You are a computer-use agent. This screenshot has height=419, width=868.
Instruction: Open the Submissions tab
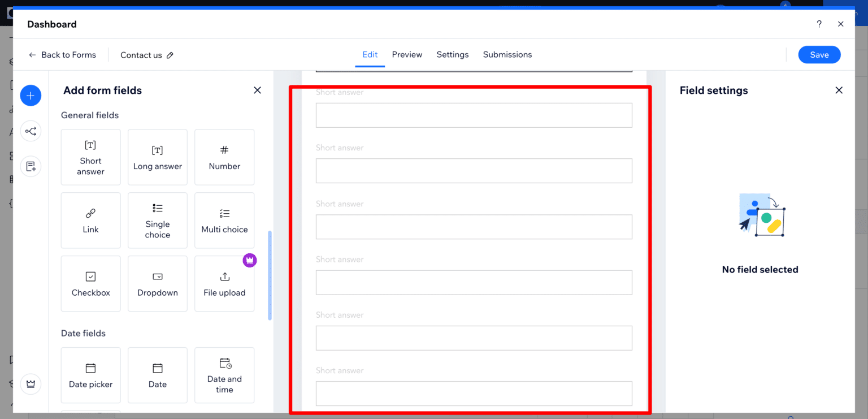pos(507,54)
